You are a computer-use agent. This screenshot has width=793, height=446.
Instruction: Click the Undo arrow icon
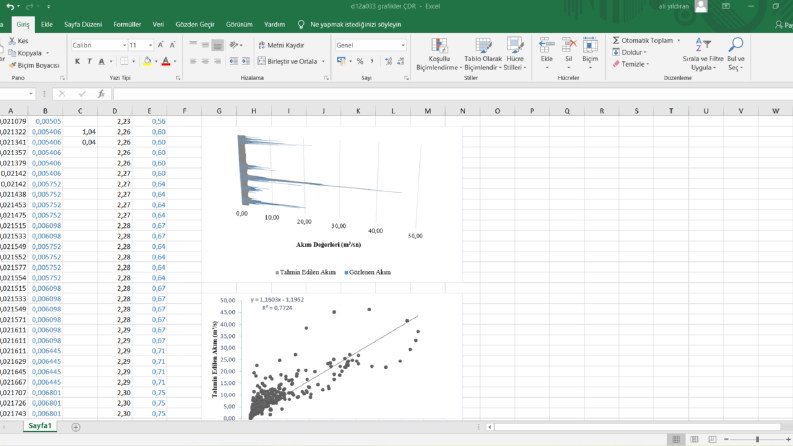click(10, 7)
